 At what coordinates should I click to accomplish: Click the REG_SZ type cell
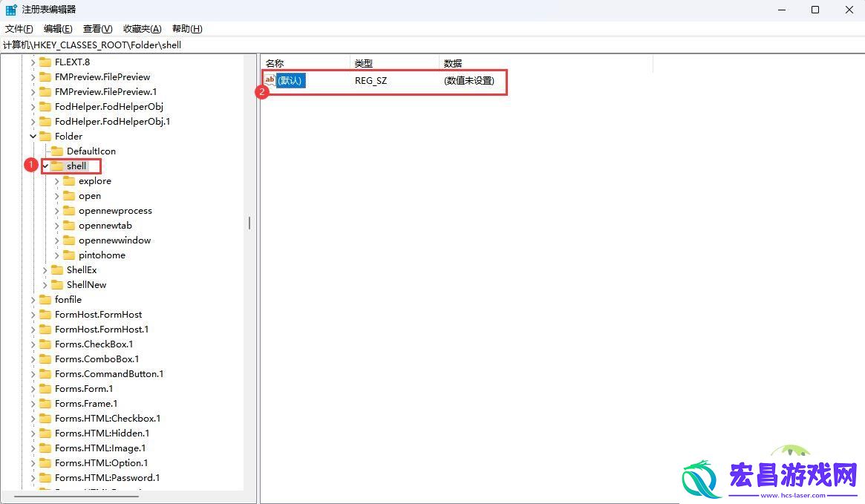[371, 81]
